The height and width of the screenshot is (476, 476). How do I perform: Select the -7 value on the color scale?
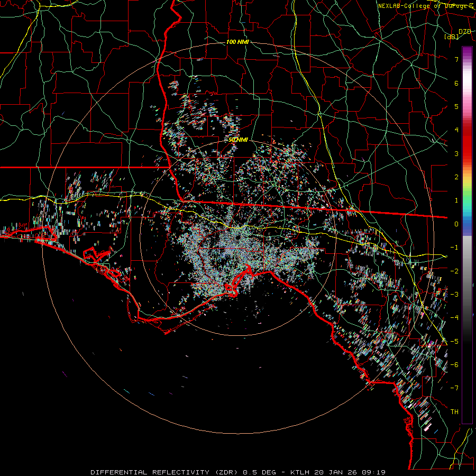click(x=454, y=388)
